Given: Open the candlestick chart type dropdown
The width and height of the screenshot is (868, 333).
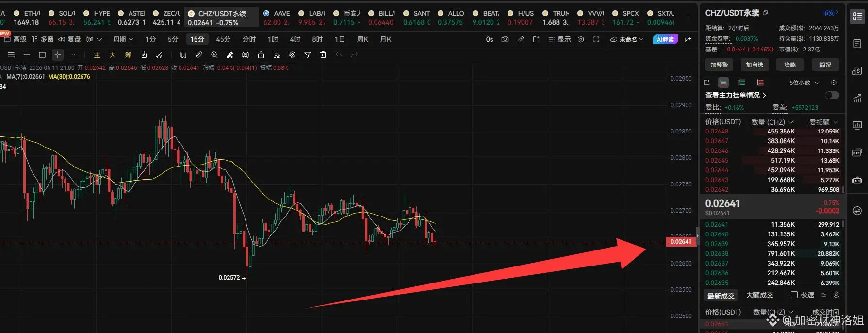Looking at the screenshot, I should 94,39.
